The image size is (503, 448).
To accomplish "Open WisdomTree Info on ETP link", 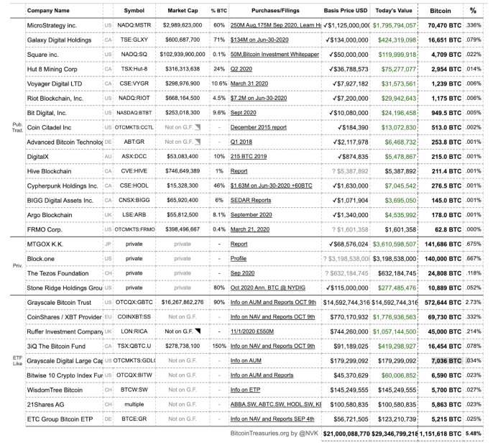I will (x=246, y=390).
